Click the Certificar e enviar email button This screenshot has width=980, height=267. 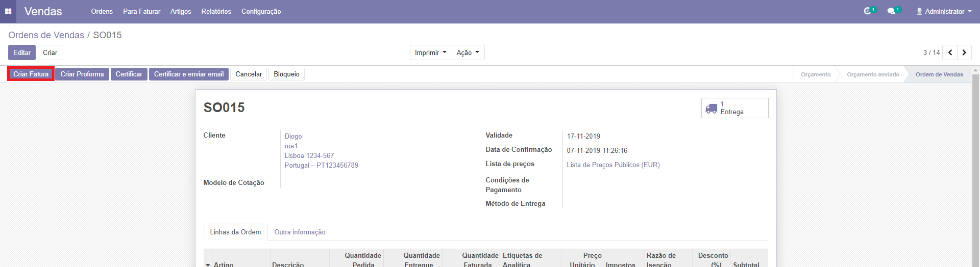click(189, 74)
